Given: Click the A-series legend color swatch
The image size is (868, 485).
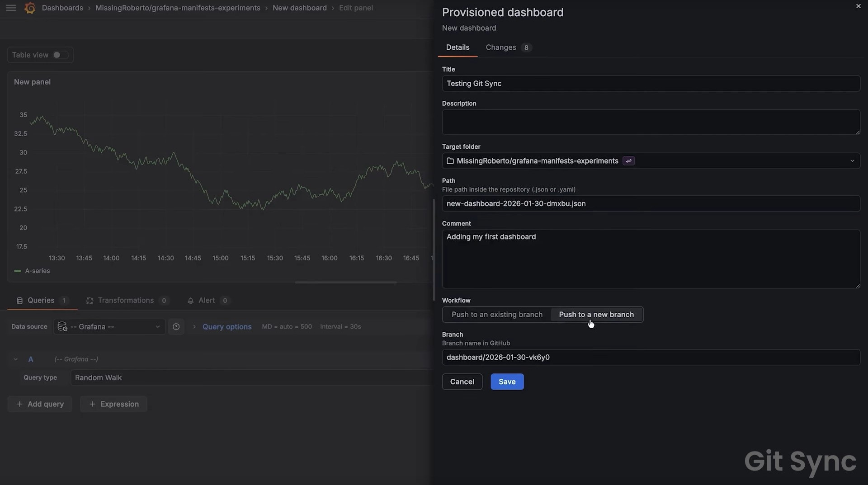Looking at the screenshot, I should pyautogui.click(x=18, y=271).
